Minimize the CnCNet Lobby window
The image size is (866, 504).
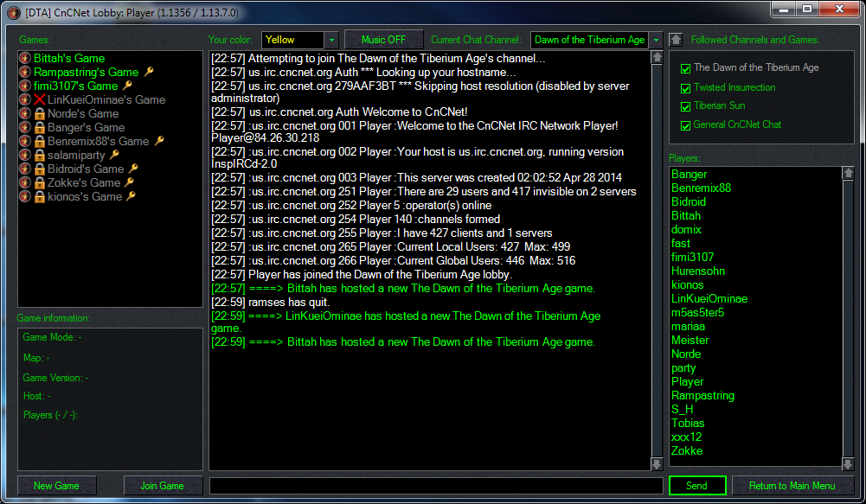(783, 10)
